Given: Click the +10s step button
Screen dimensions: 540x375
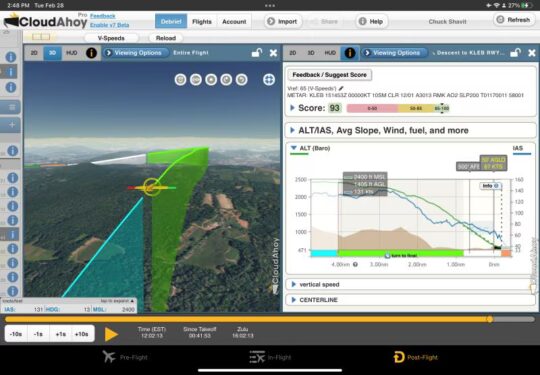Looking at the screenshot, I should [x=82, y=334].
